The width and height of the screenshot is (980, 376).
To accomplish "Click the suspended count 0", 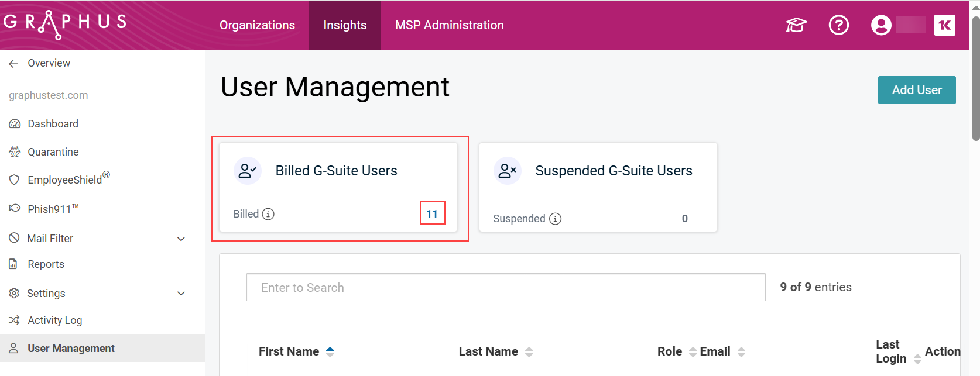I will coord(685,219).
